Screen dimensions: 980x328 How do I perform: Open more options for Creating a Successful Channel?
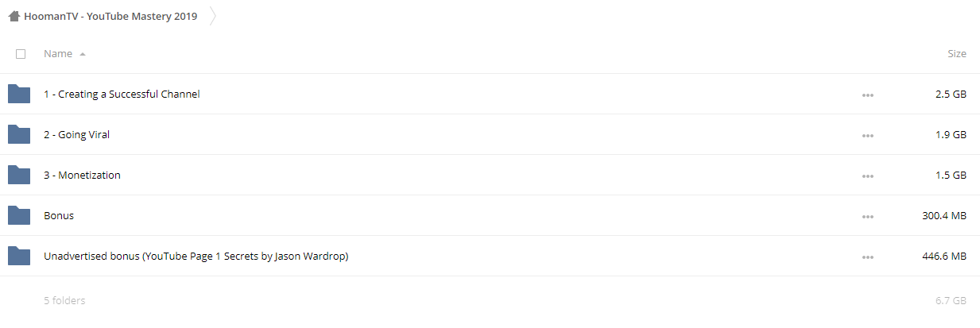[x=867, y=95]
